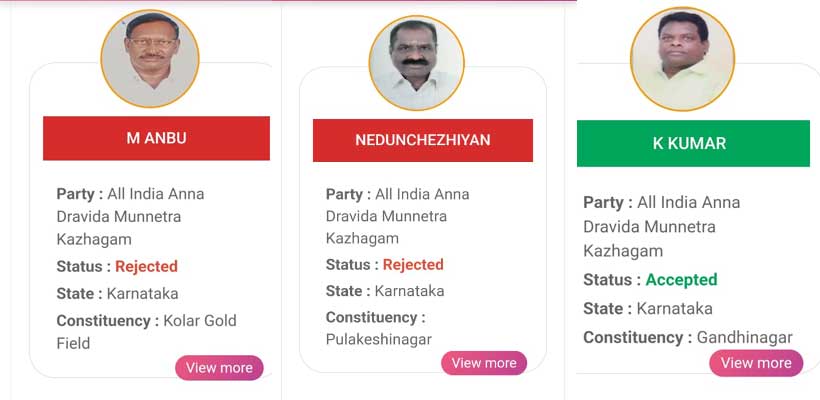Click Nedunchezhiyan's candidate photo
This screenshot has width=820, height=400.
pyautogui.click(x=417, y=63)
